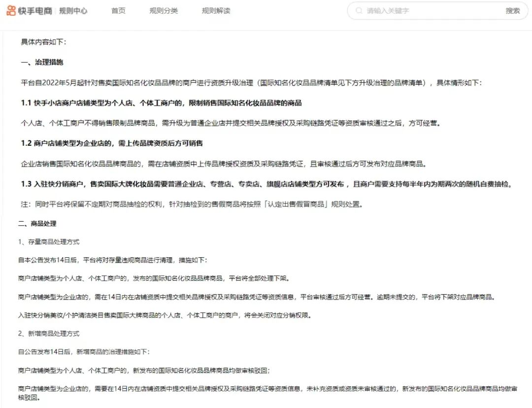Select the heading 二、商品处理
The height and width of the screenshot is (408, 532).
pyautogui.click(x=37, y=223)
